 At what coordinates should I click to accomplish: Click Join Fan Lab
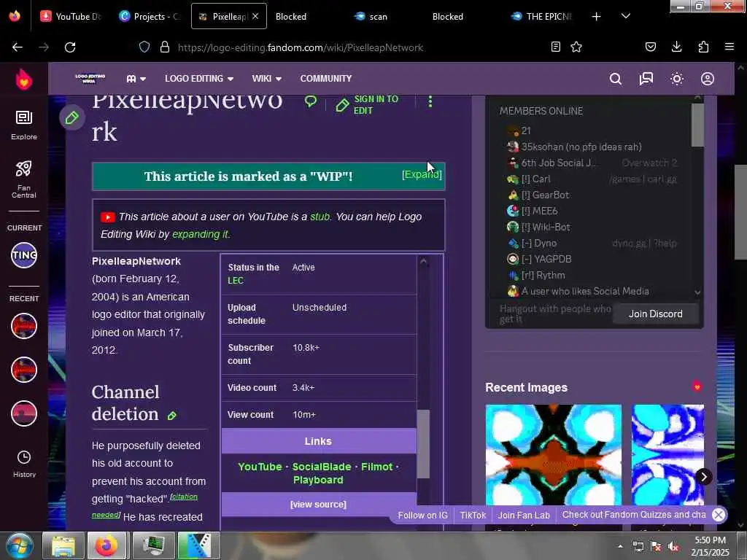(x=524, y=516)
